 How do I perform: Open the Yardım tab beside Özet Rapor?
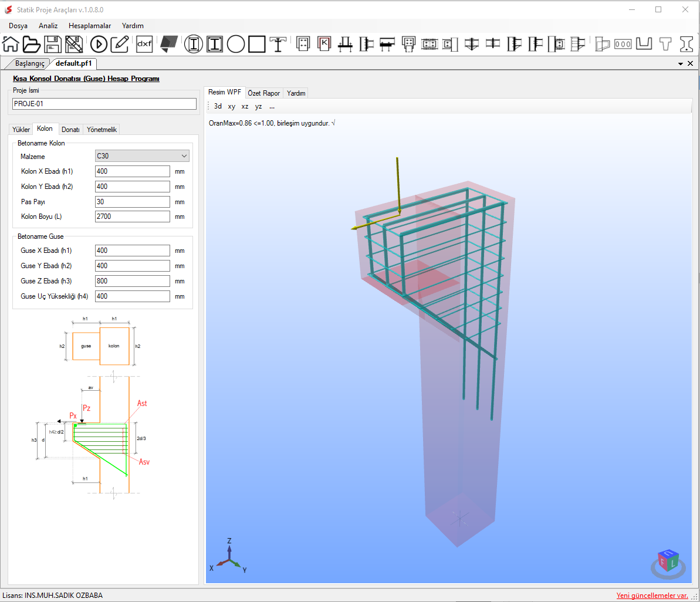pos(296,93)
